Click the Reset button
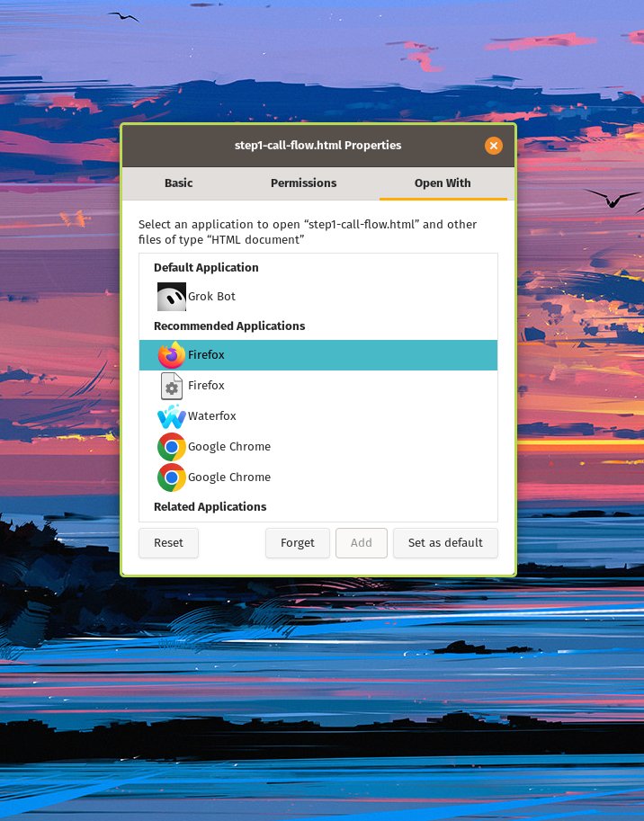644x821 pixels. (168, 543)
